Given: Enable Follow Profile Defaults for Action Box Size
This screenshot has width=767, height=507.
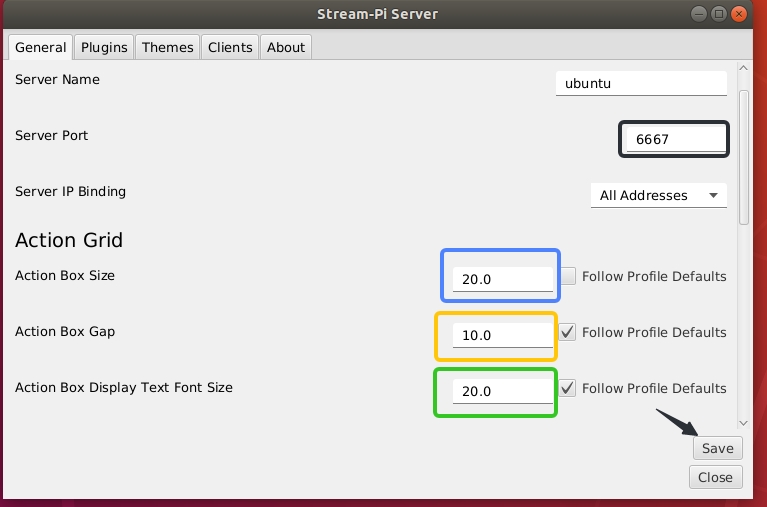Looking at the screenshot, I should [568, 276].
